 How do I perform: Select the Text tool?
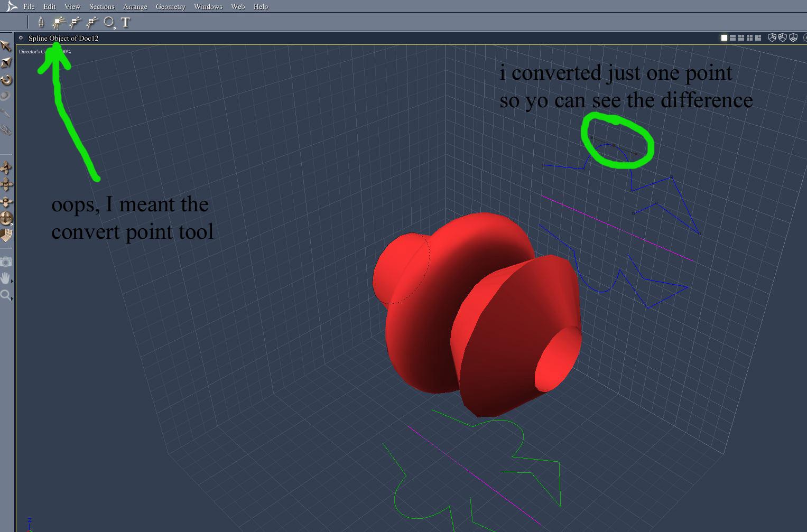125,22
